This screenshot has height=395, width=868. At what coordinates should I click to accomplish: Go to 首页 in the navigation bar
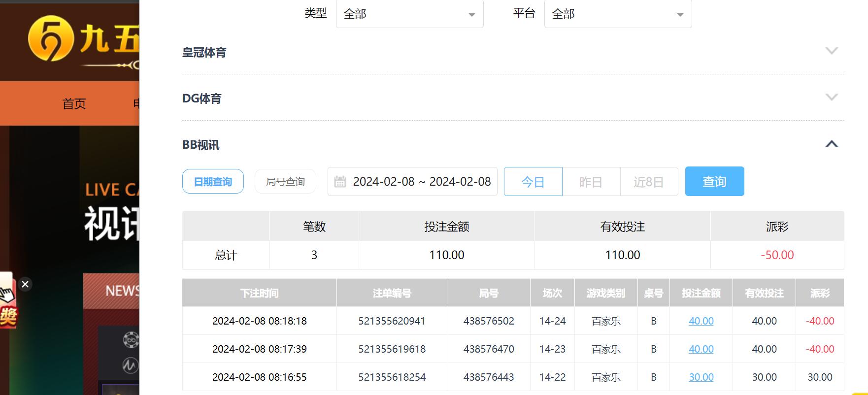pyautogui.click(x=74, y=104)
